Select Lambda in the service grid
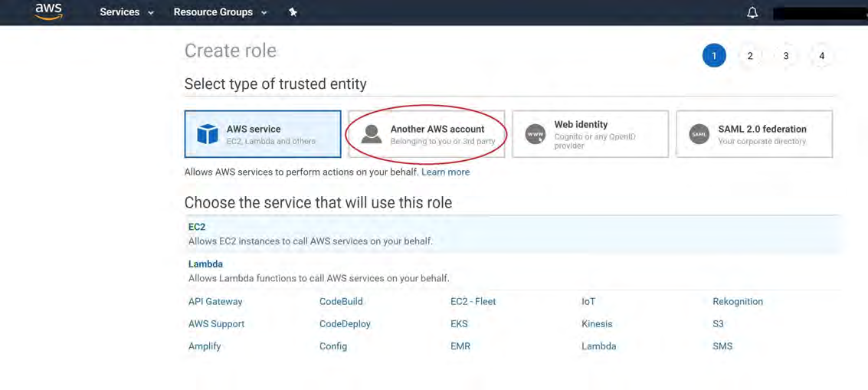Screen dimensions: 868x390 (599, 346)
